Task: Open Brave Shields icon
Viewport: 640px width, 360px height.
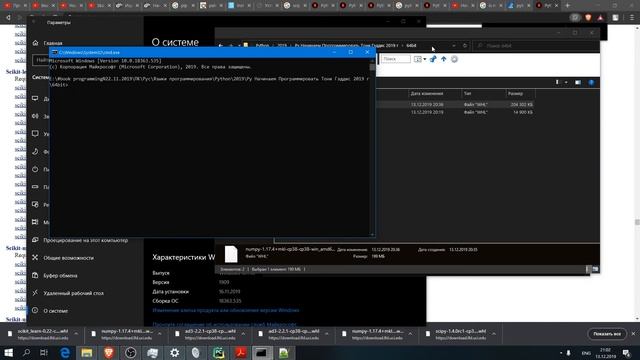Action: tap(588, 18)
